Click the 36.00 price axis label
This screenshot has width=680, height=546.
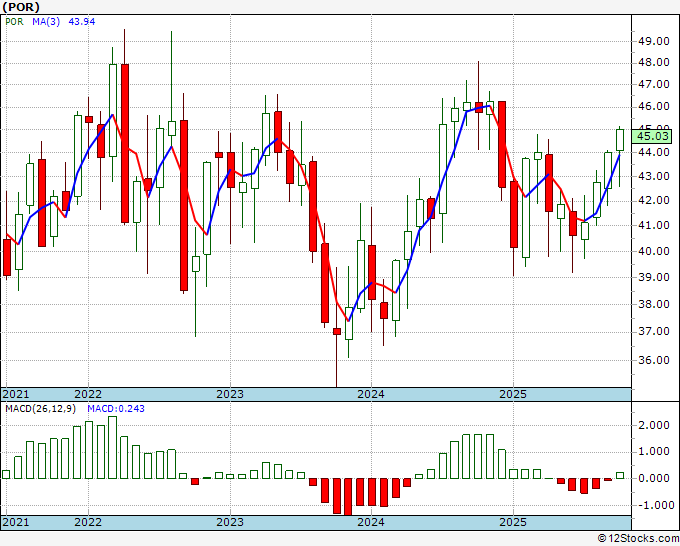[x=654, y=360]
